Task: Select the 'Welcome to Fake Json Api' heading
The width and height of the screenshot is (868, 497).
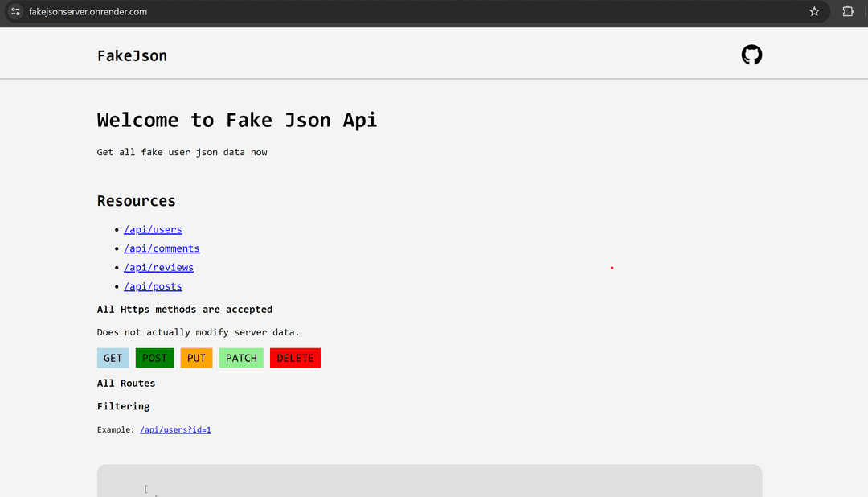Action: pyautogui.click(x=237, y=121)
